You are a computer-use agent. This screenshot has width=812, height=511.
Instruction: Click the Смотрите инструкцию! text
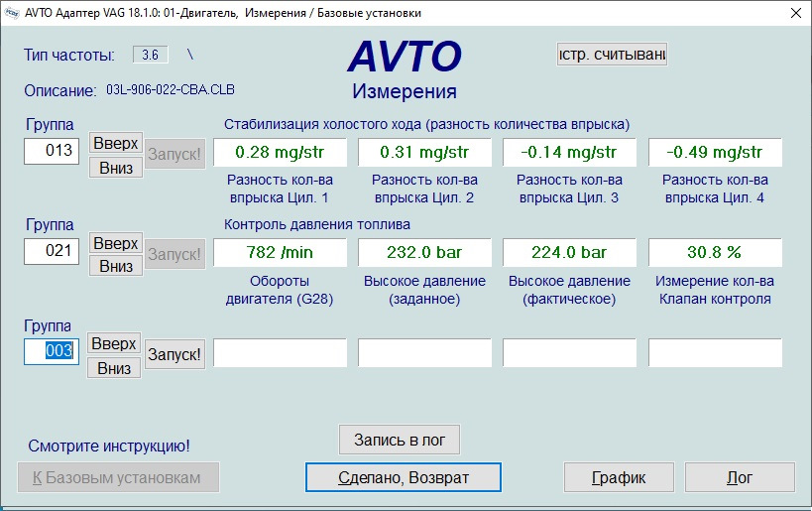click(x=109, y=446)
